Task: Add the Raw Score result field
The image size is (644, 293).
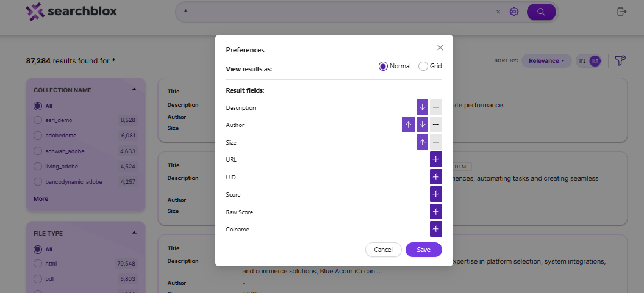Action: (436, 212)
